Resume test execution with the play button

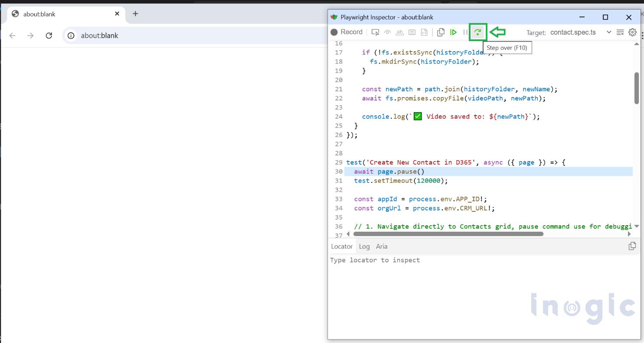[x=453, y=32]
